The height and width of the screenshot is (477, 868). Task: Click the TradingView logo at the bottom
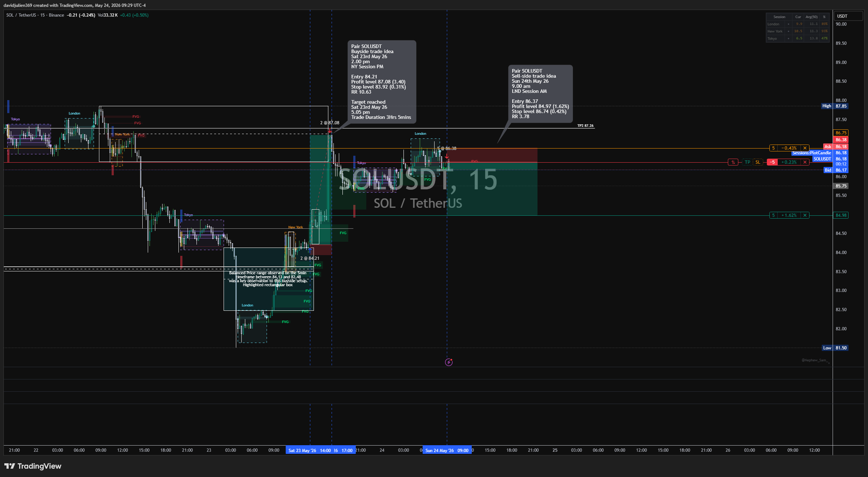pos(33,466)
